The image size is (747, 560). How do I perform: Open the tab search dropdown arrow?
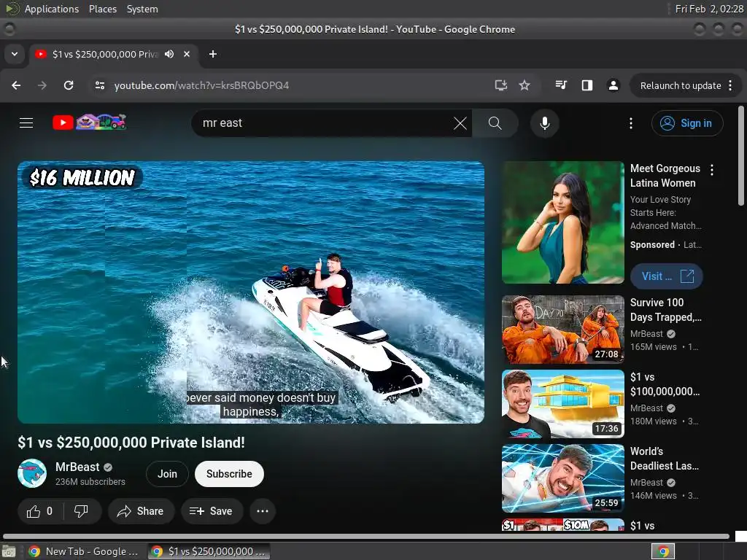[x=15, y=54]
